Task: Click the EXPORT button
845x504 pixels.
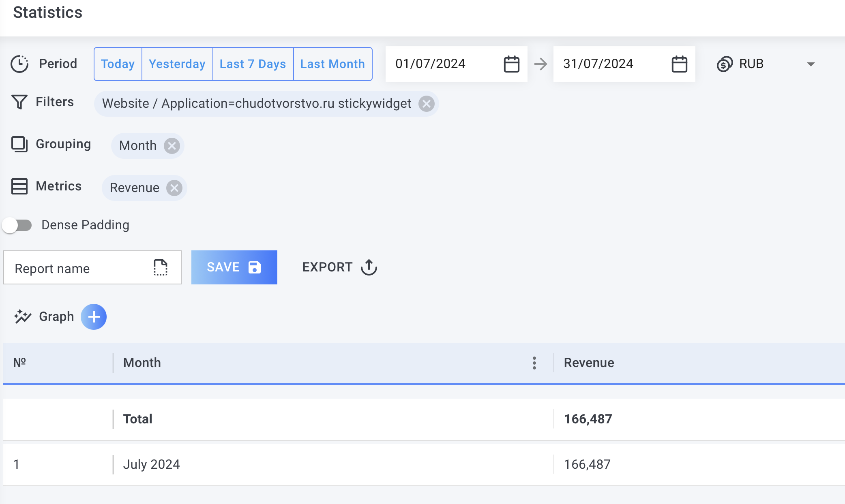Action: (340, 267)
